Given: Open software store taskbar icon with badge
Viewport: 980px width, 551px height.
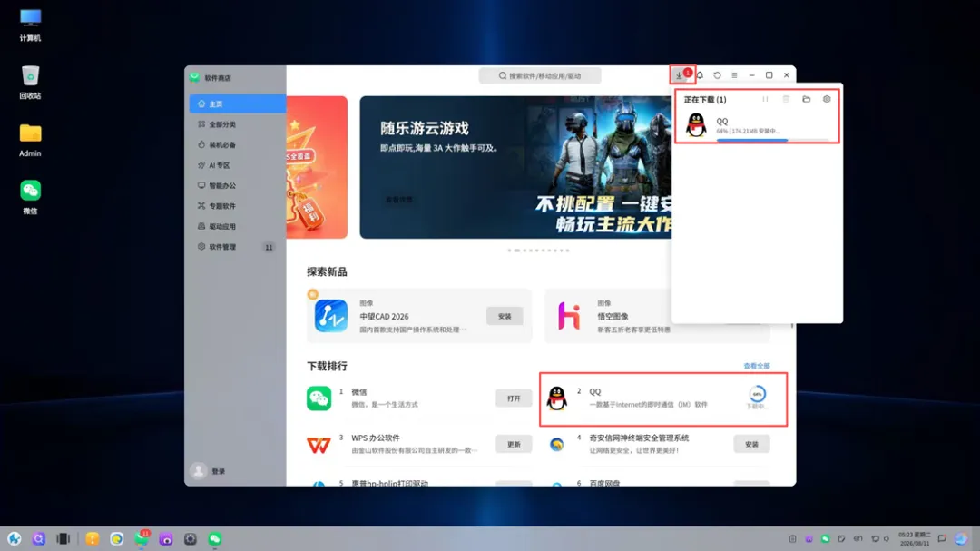Looking at the screenshot, I should pyautogui.click(x=142, y=538).
